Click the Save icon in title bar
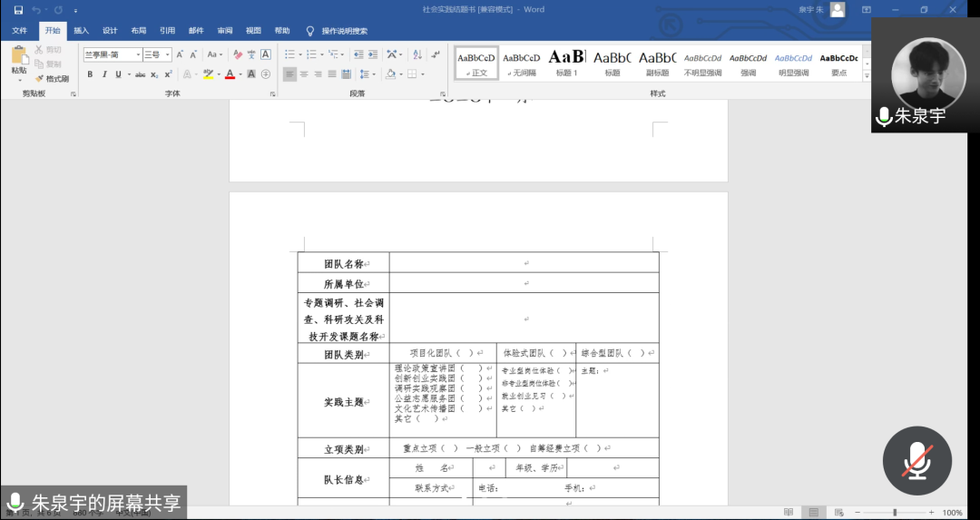The width and height of the screenshot is (980, 520). tap(18, 10)
